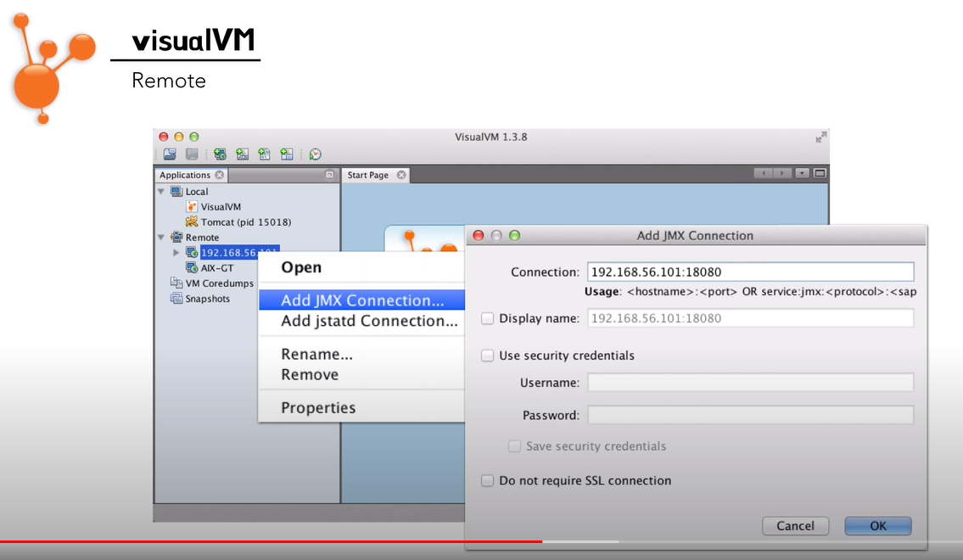The height and width of the screenshot is (560, 963).
Task: Click the Local computer icon in tree
Action: (176, 192)
